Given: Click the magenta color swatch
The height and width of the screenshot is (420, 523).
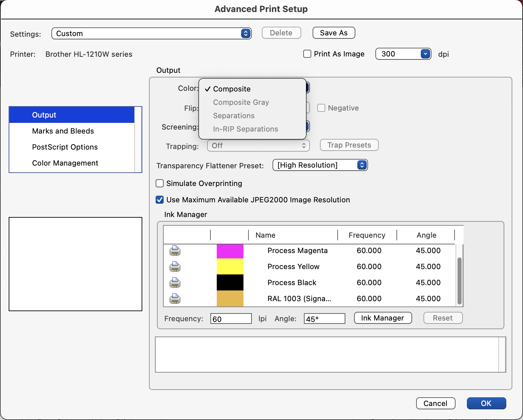Looking at the screenshot, I should pyautogui.click(x=230, y=251).
